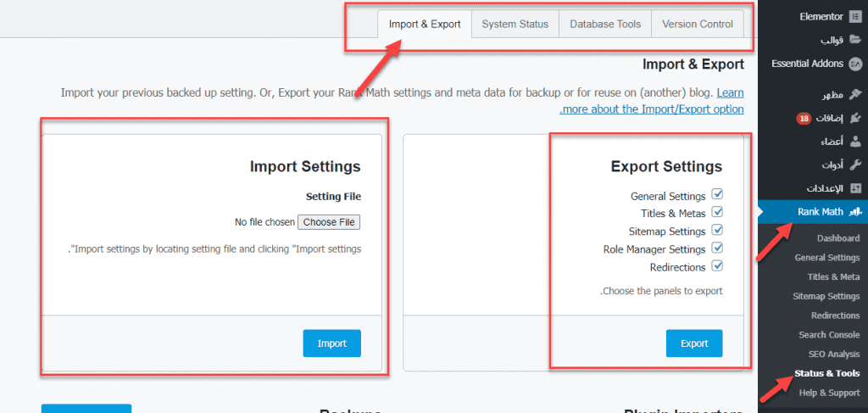Click the users person icon in sidebar
Screen dimensions: 868x413
point(855,141)
